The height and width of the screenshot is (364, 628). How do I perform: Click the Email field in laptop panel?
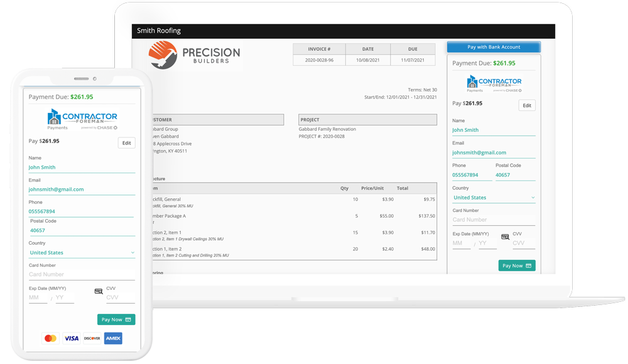pos(494,153)
